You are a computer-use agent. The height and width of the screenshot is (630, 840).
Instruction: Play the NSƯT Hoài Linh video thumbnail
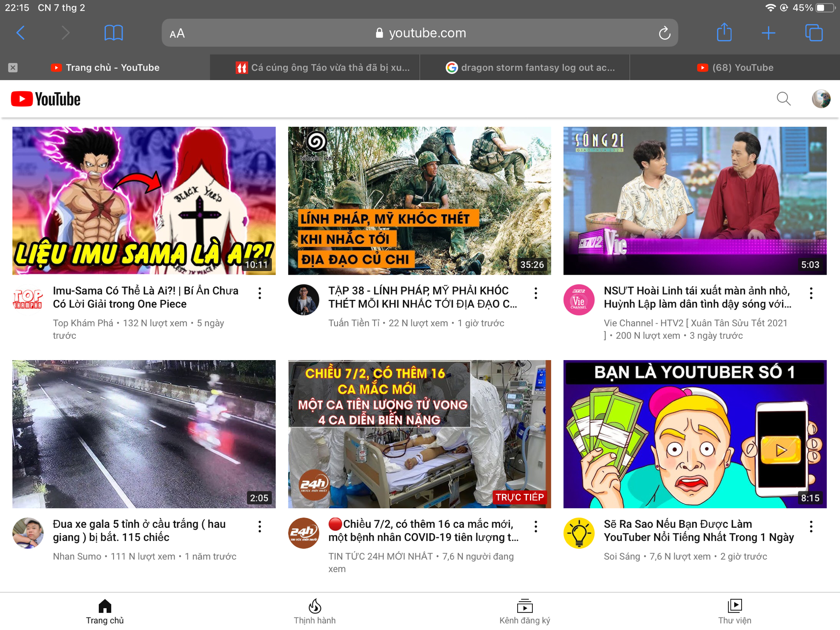(x=695, y=201)
